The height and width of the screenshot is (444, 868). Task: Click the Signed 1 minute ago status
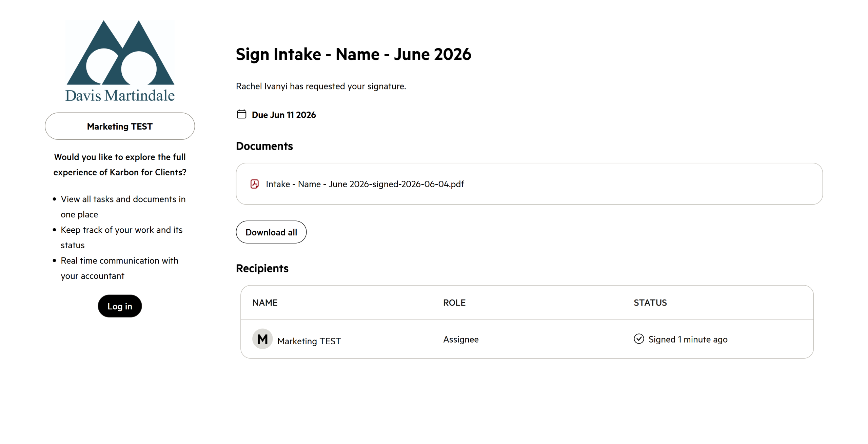click(688, 339)
